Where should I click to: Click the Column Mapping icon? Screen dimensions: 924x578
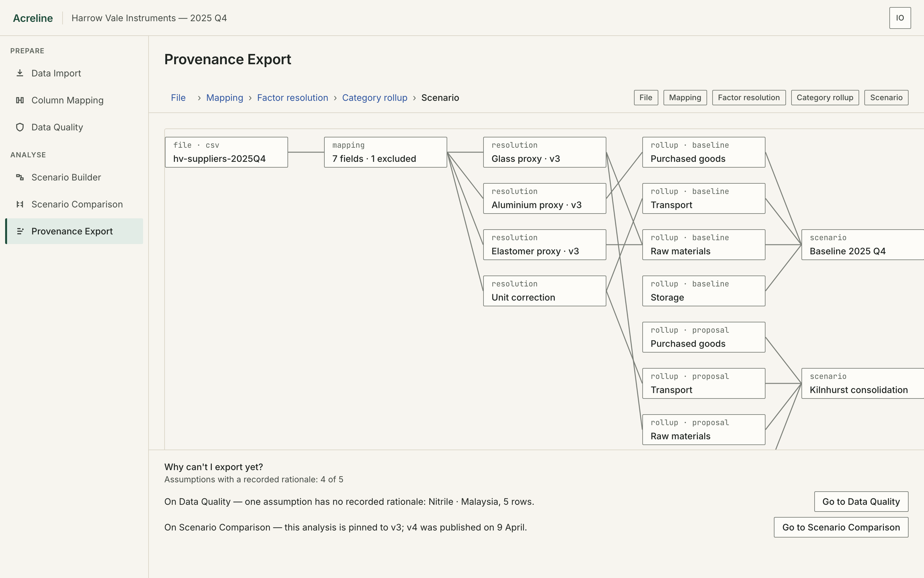[20, 100]
